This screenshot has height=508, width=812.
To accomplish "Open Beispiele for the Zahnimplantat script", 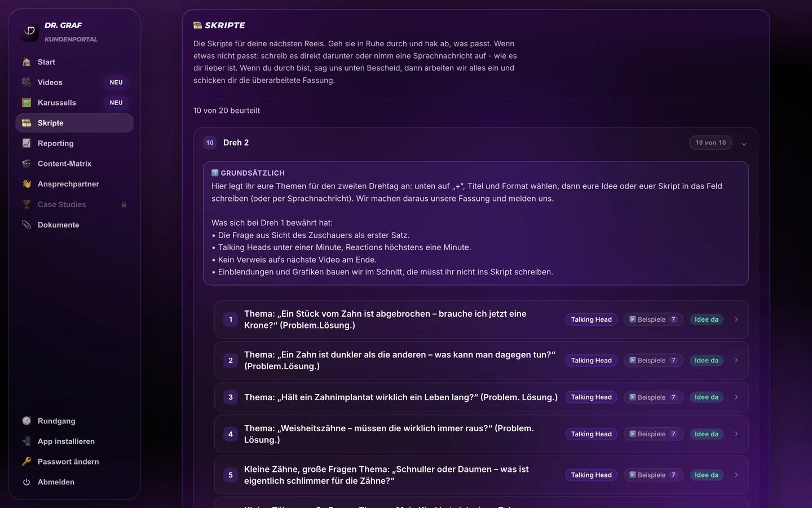I will 654,397.
